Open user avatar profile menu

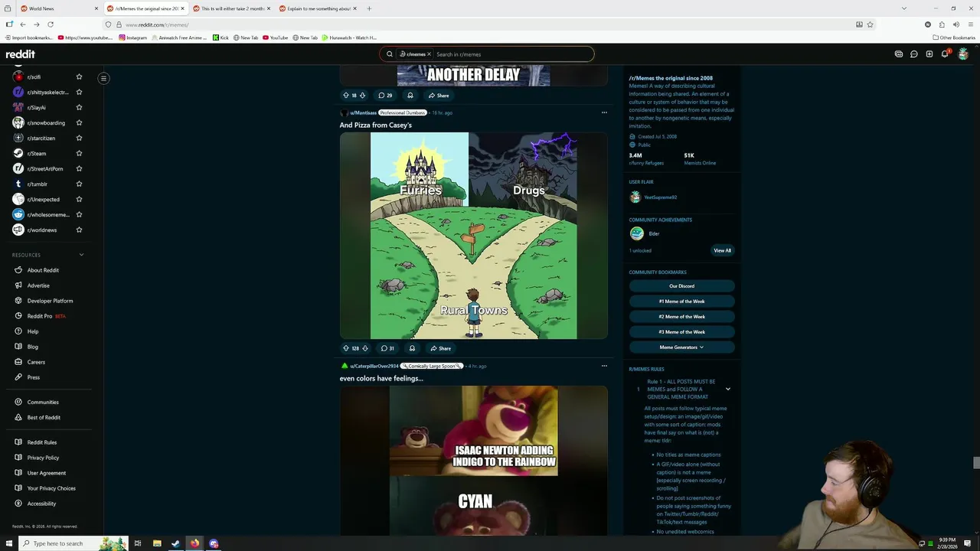click(963, 54)
